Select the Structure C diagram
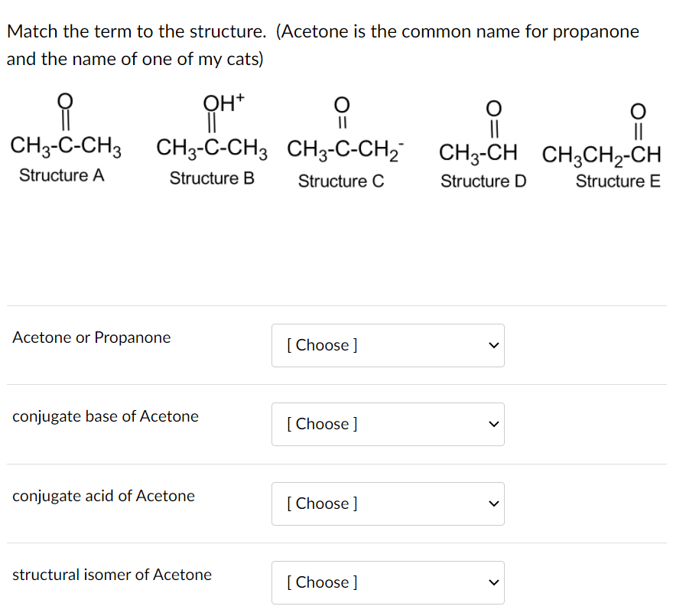 (x=342, y=142)
